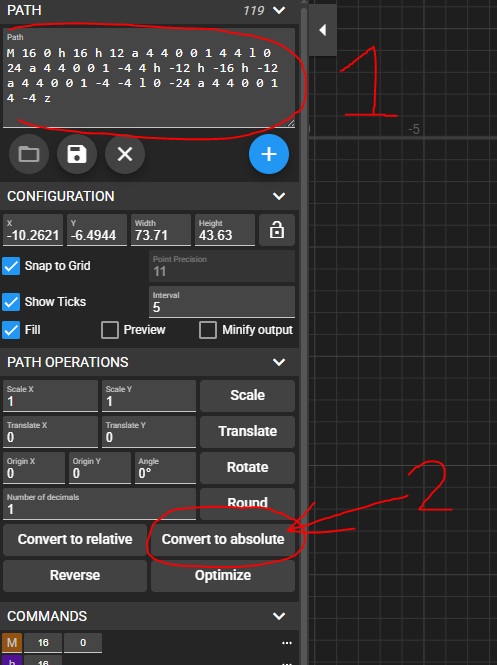Focus the Path text area
Viewport: 497px width, 665px height.
pos(149,78)
